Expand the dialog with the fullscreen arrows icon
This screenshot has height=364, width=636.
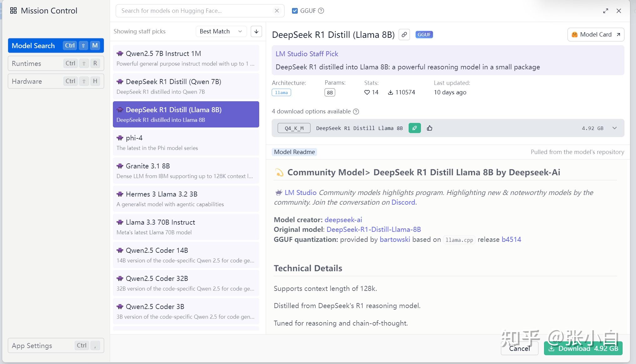(605, 11)
